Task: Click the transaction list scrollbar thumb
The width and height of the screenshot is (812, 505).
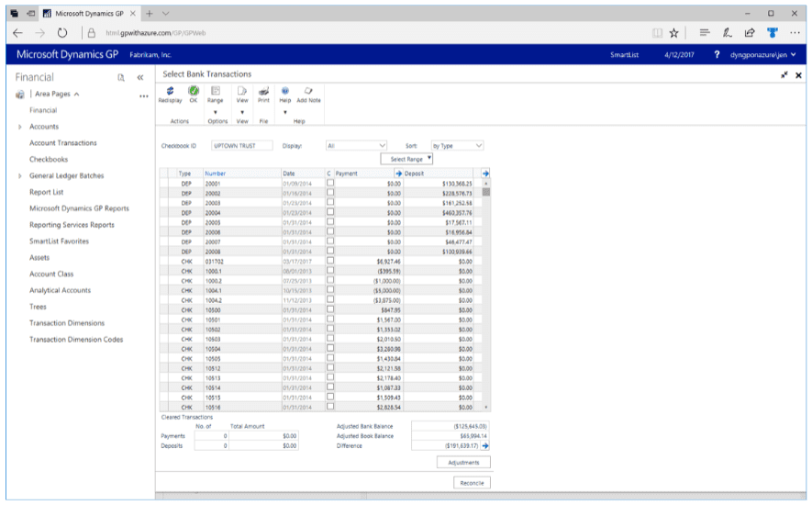Action: pos(485,192)
